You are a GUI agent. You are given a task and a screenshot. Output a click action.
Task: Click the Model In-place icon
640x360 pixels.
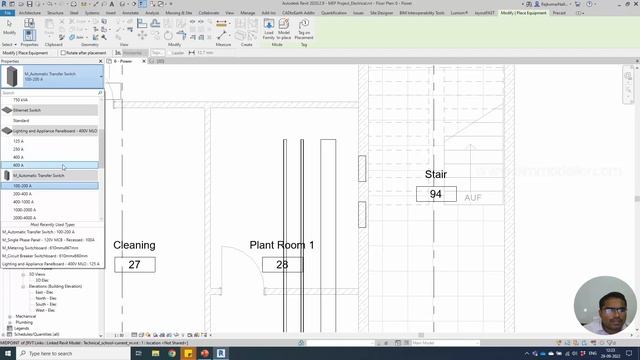[284, 24]
